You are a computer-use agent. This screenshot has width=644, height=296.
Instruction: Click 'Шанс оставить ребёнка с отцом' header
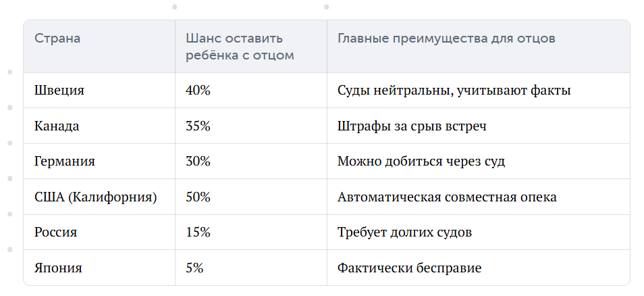pyautogui.click(x=240, y=47)
